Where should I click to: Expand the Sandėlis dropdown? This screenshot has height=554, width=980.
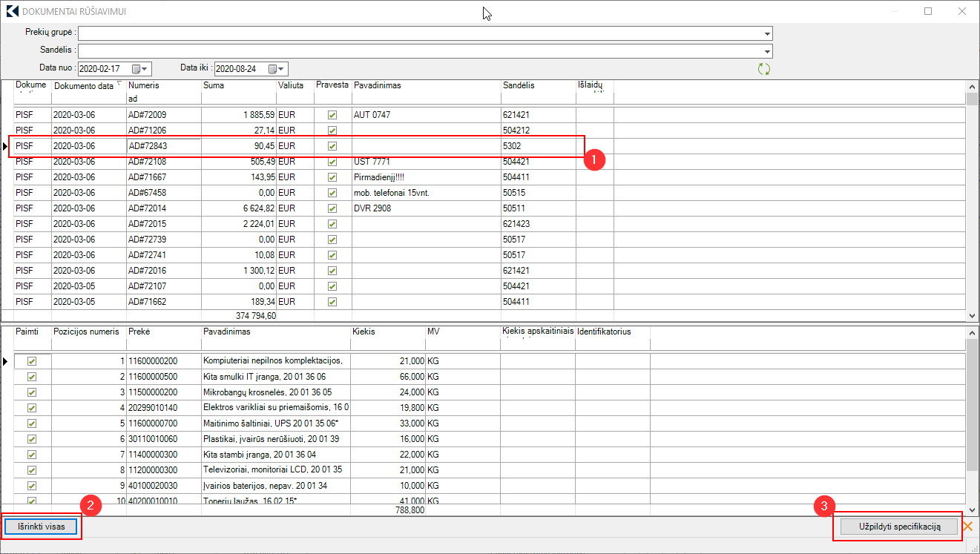click(x=767, y=51)
